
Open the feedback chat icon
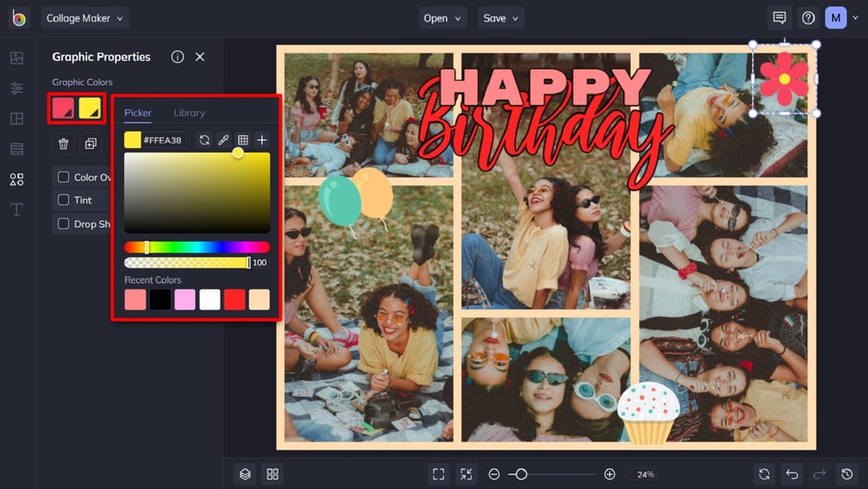[780, 18]
